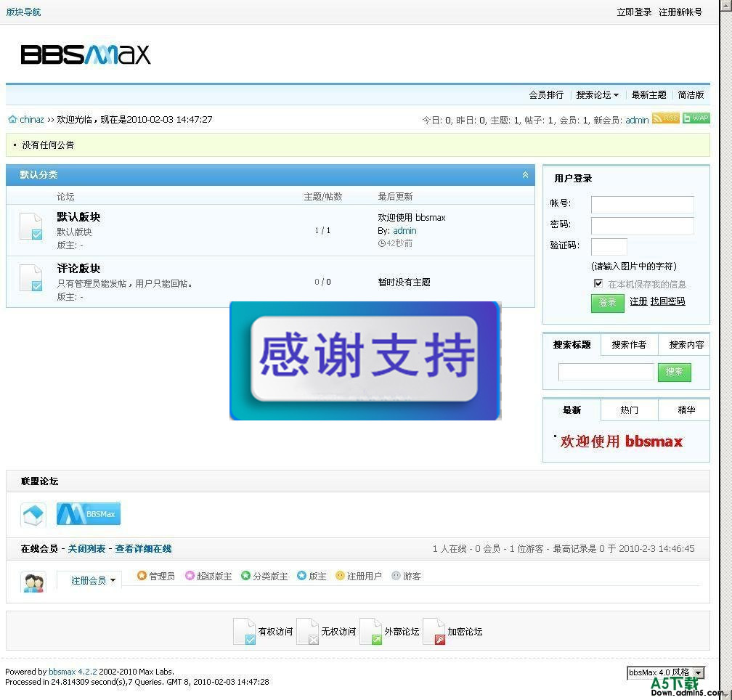Open the 评论版块 forum
The height and width of the screenshot is (700, 732).
(78, 269)
